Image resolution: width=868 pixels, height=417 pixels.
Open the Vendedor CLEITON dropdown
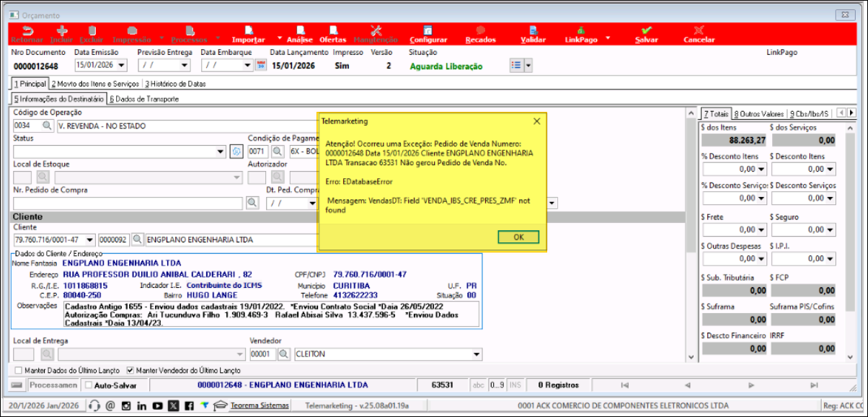tap(474, 354)
